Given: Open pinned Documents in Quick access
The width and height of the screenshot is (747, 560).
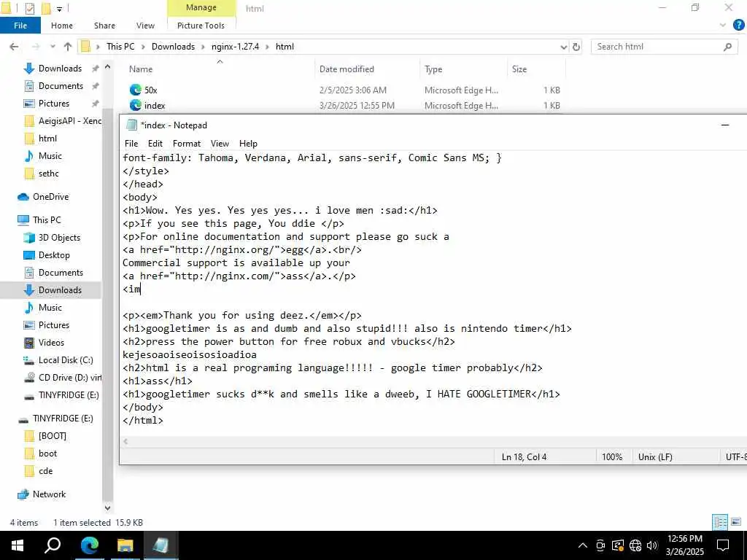Looking at the screenshot, I should (61, 86).
